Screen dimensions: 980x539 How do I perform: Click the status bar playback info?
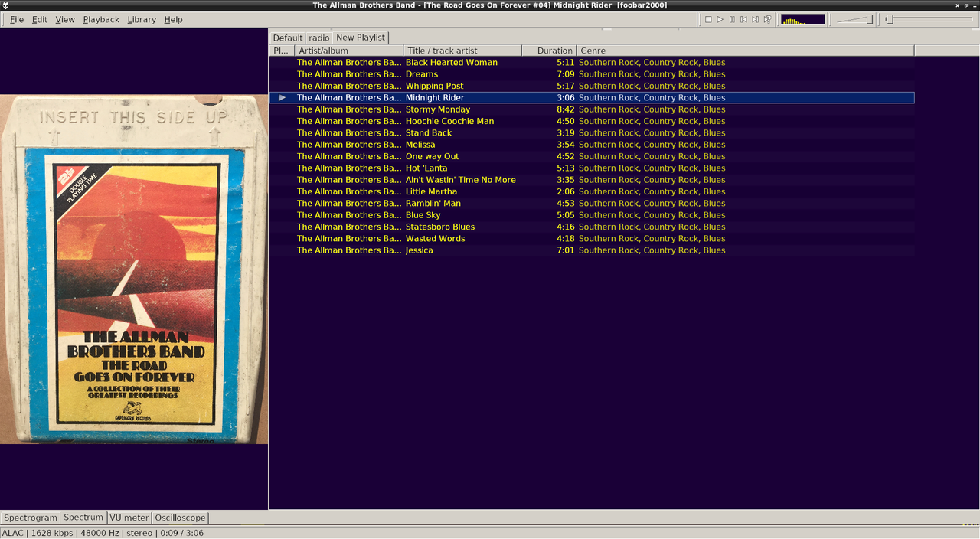tap(103, 533)
